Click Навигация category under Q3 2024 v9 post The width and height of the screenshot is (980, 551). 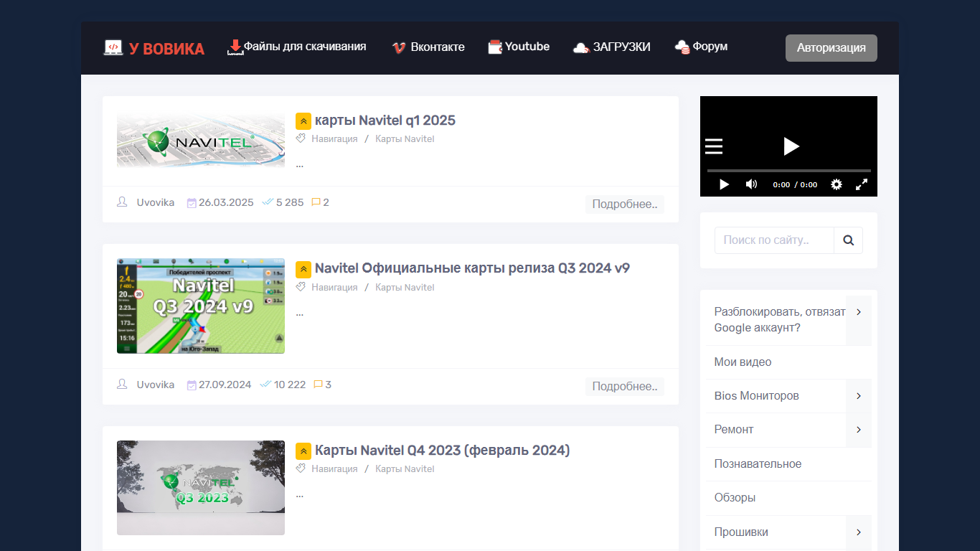point(334,287)
